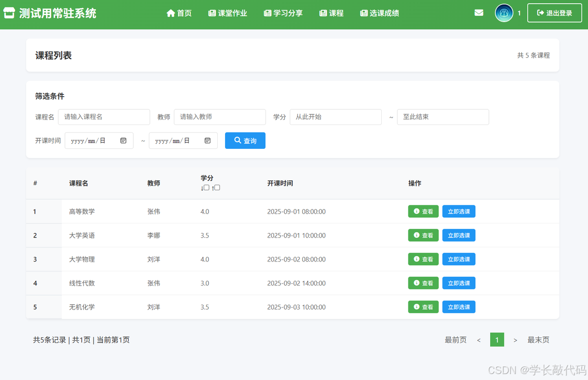This screenshot has height=380, width=588.
Task: Open the first 开课时间 calendar picker icon
Action: point(123,140)
